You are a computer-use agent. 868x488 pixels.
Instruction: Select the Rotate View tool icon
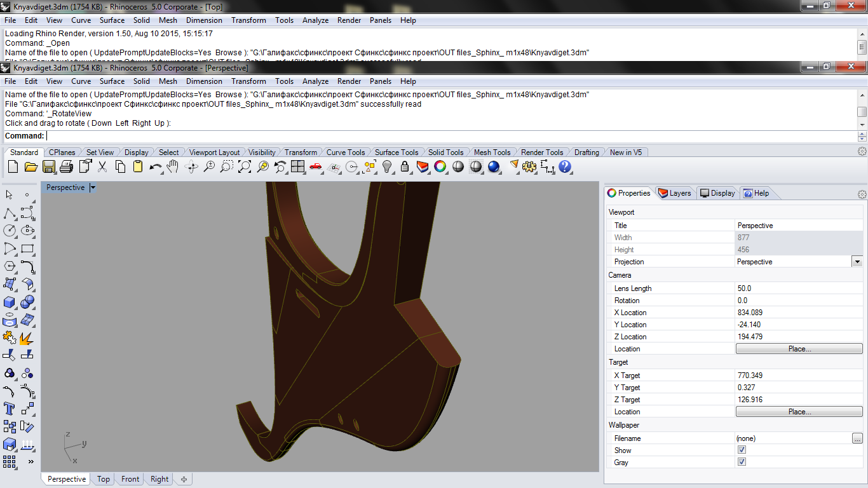(191, 166)
